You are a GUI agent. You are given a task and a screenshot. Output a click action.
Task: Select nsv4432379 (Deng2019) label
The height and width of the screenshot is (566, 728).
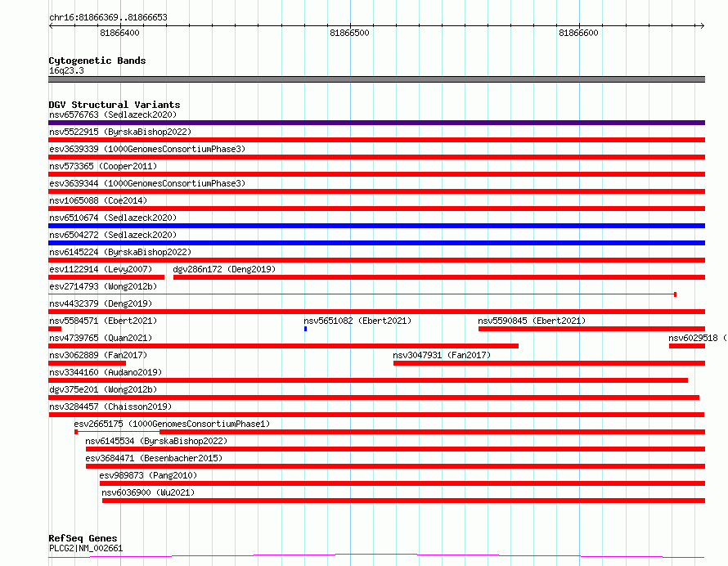[x=101, y=303]
